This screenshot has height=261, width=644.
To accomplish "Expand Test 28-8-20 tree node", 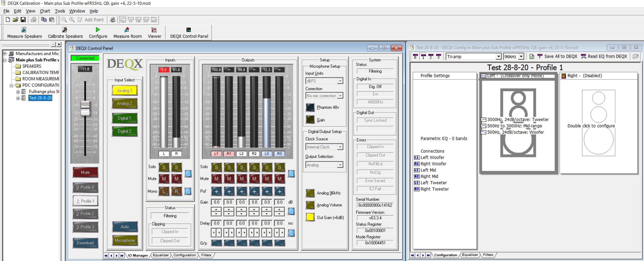I will click(x=18, y=98).
